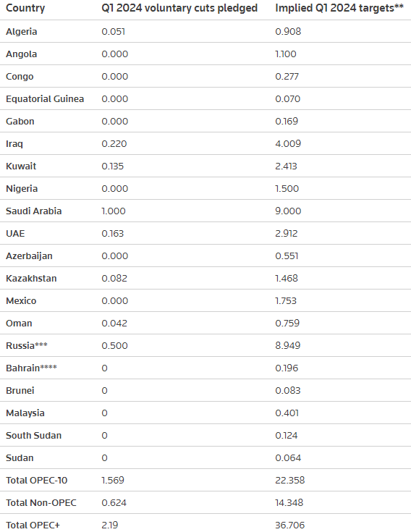Select Saudi Arabia's 9.000 target value
Image resolution: width=411 pixels, height=532 pixels.
point(288,211)
